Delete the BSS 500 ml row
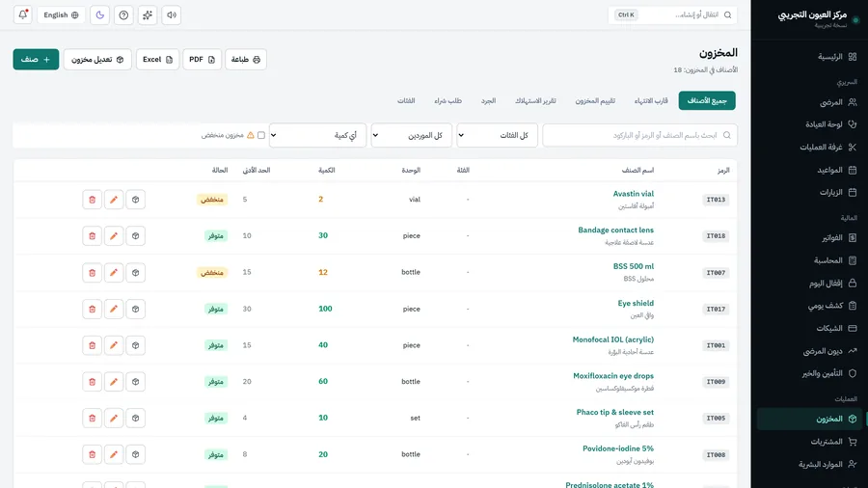868x488 pixels. 92,273
